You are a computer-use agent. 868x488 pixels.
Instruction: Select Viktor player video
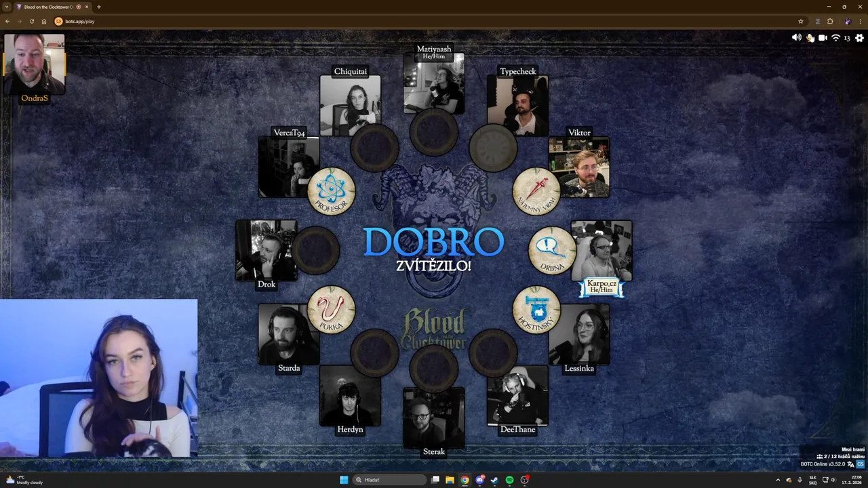579,167
